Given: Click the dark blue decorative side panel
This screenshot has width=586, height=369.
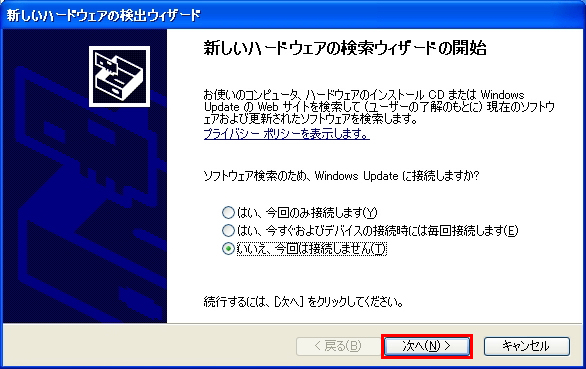Looking at the screenshot, I should point(84,176).
